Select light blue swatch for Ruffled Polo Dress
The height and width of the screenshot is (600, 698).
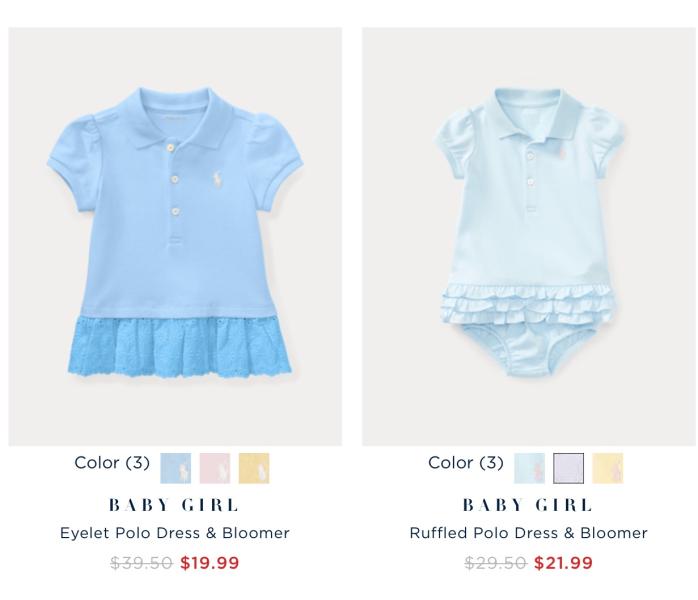tap(529, 468)
